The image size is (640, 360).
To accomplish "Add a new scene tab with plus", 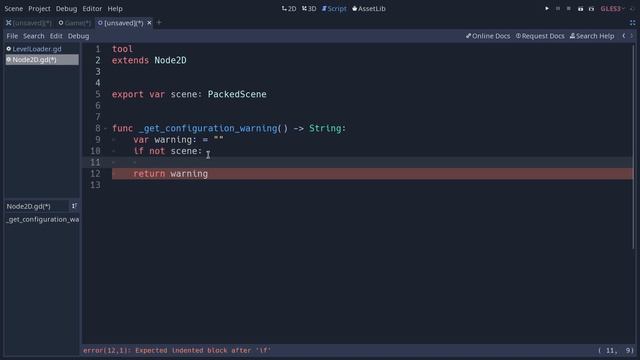I will coord(159,23).
